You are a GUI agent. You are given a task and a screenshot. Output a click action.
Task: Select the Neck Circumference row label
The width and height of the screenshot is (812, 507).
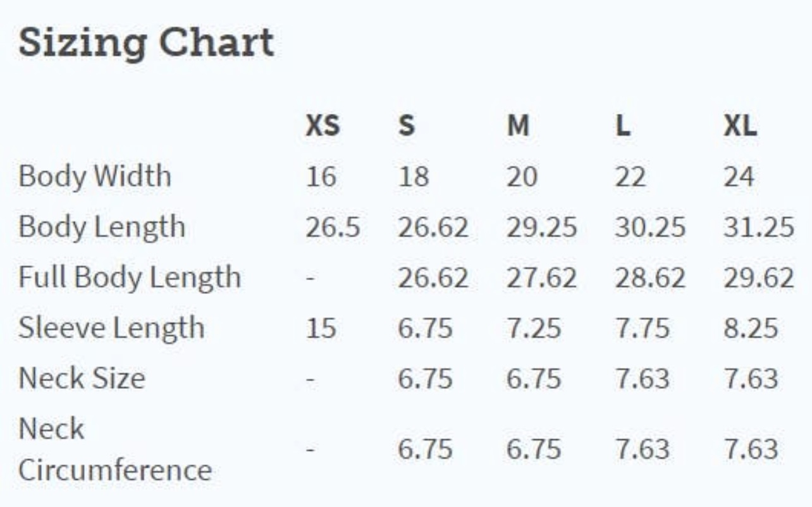coord(114,449)
